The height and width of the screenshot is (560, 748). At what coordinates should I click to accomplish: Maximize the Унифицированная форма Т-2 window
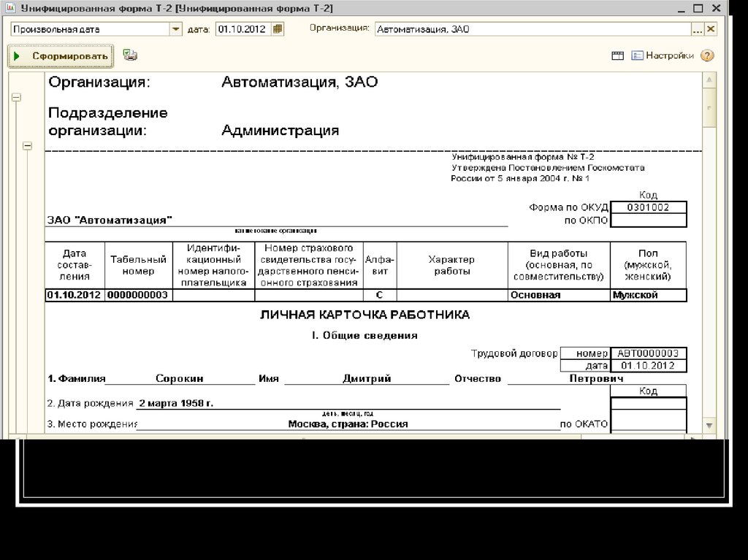coord(698,8)
